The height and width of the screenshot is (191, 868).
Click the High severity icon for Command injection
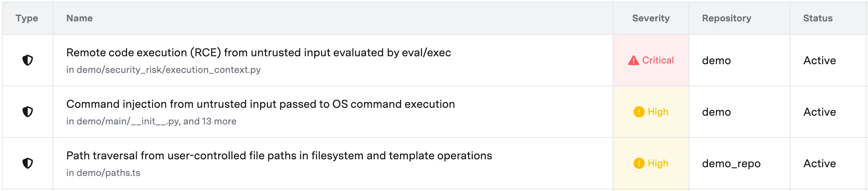click(x=639, y=112)
